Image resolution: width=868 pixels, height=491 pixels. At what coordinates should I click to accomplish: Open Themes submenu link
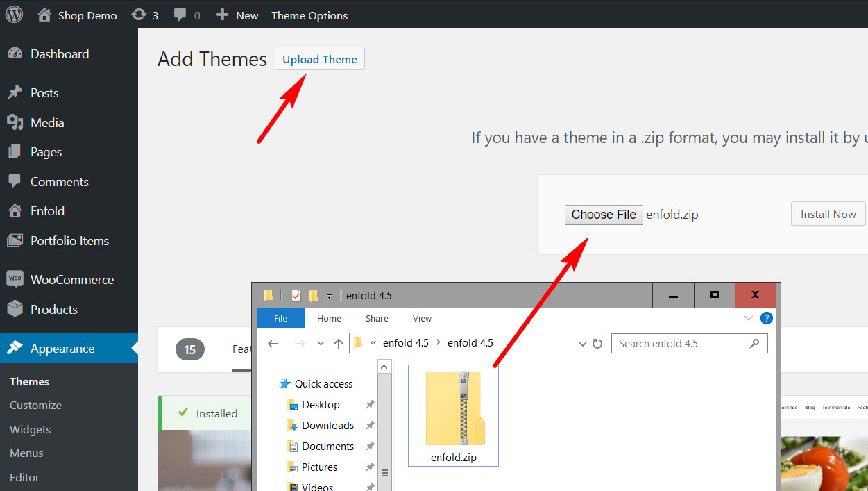point(29,381)
